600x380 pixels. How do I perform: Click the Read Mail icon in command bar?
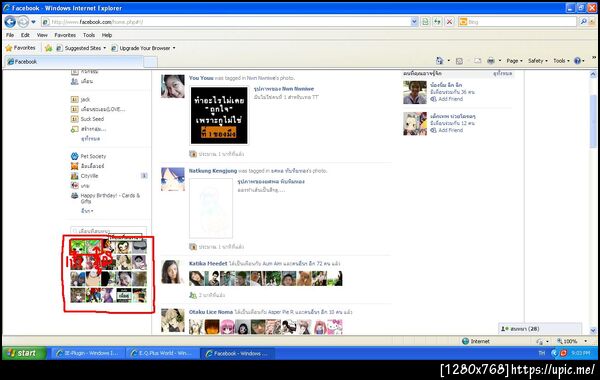coord(478,61)
